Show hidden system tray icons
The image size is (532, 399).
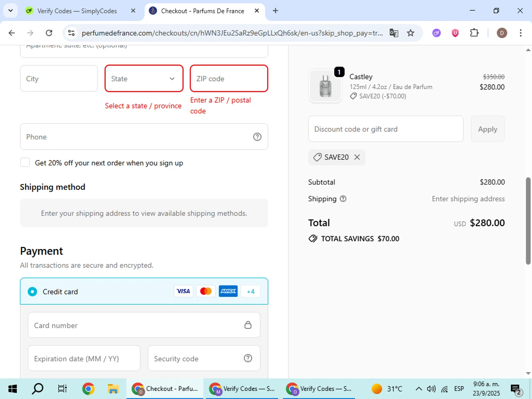pyautogui.click(x=419, y=389)
